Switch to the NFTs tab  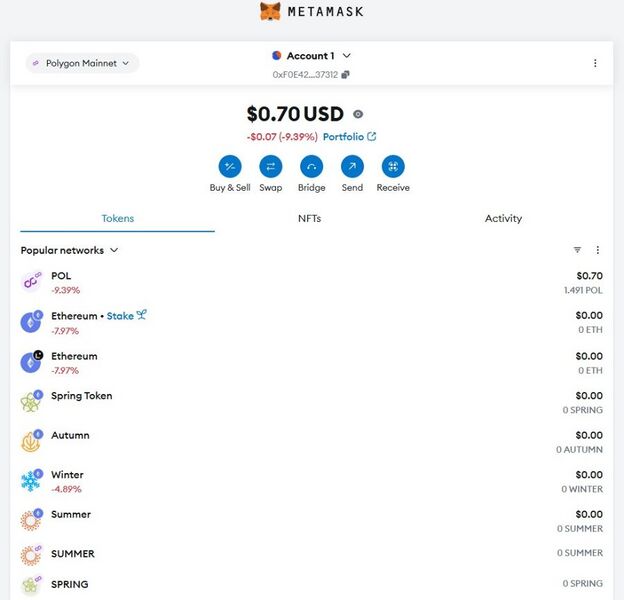(x=309, y=218)
